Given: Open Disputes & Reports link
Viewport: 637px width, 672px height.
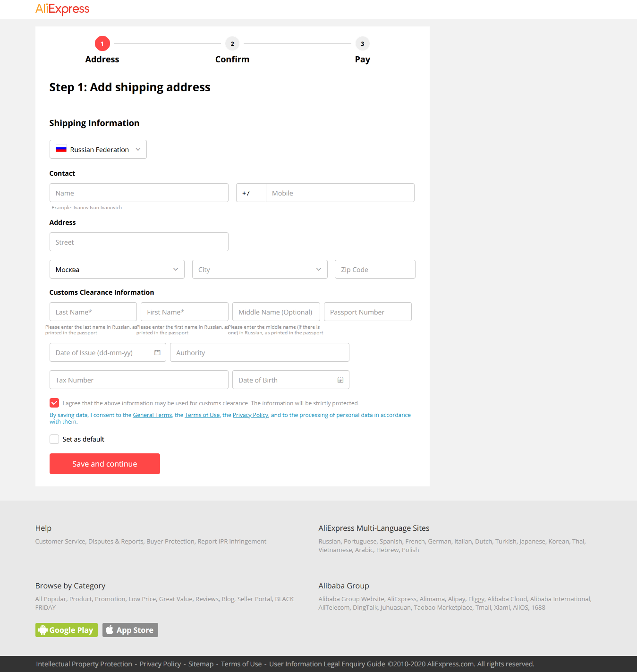Looking at the screenshot, I should 116,541.
